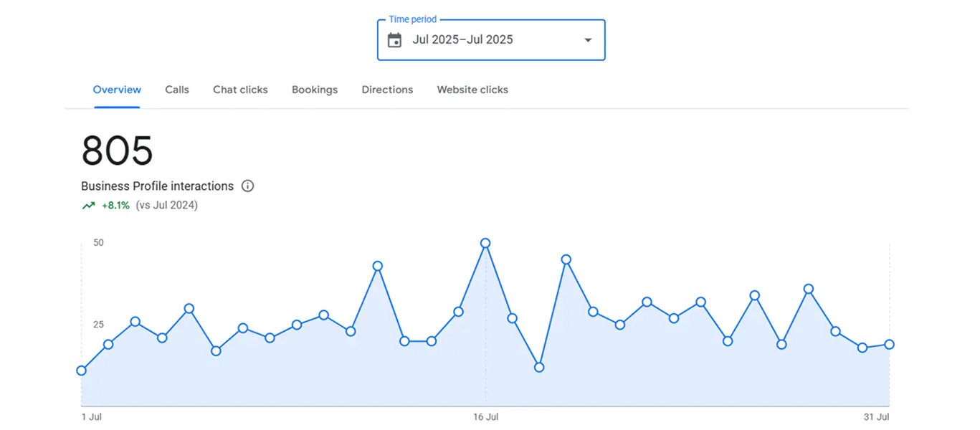The height and width of the screenshot is (430, 980).
Task: View the Directions tab
Action: 387,90
